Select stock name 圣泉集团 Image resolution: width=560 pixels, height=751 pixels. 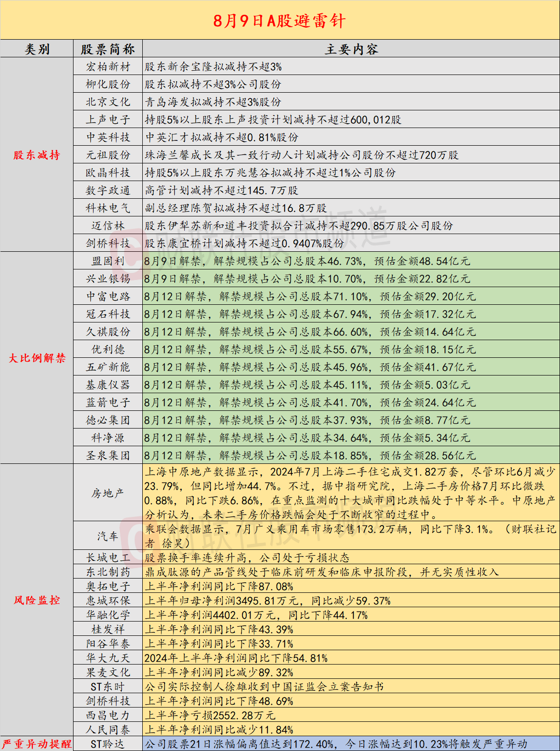(108, 456)
